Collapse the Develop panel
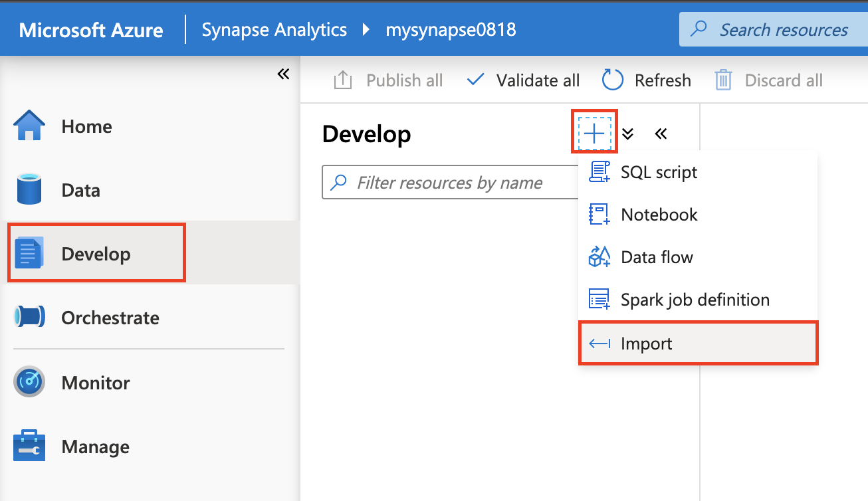 pos(661,134)
